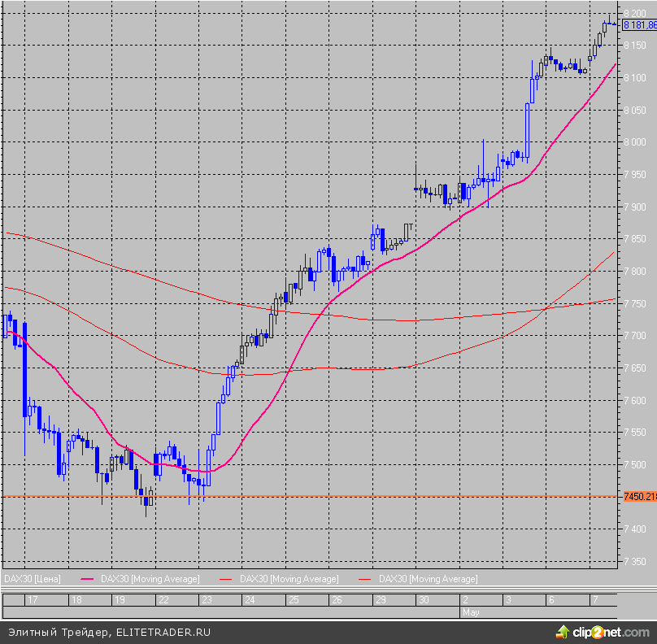This screenshot has width=657, height=644.
Task: Click date 26 on the time axis
Action: 337,600
